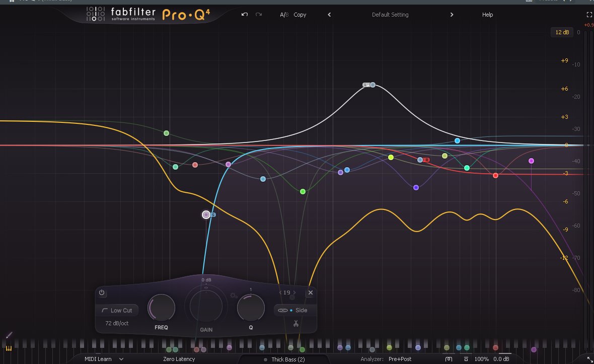
Task: Click the MIDI Learn button
Action: pos(98,359)
